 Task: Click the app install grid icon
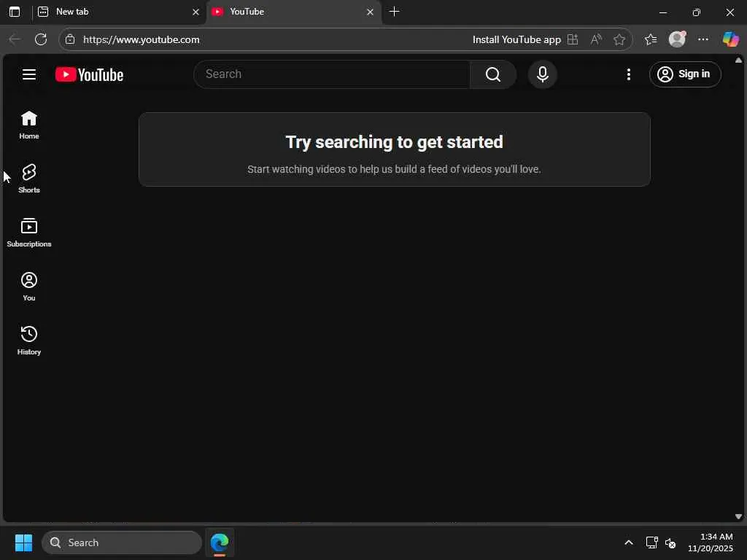[573, 39]
